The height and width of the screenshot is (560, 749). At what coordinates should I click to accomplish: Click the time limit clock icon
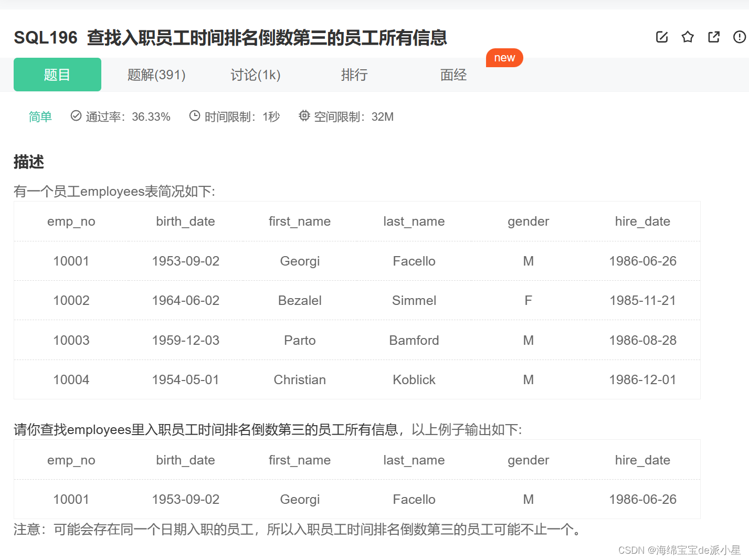click(195, 115)
